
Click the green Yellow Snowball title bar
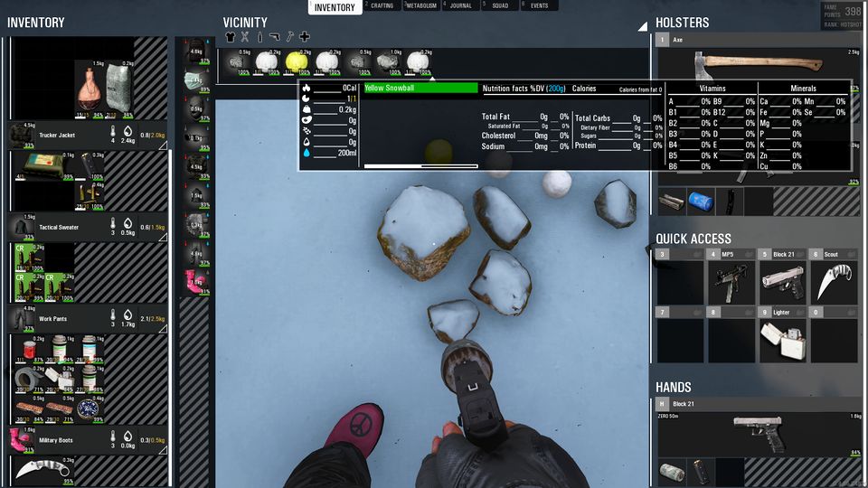420,88
